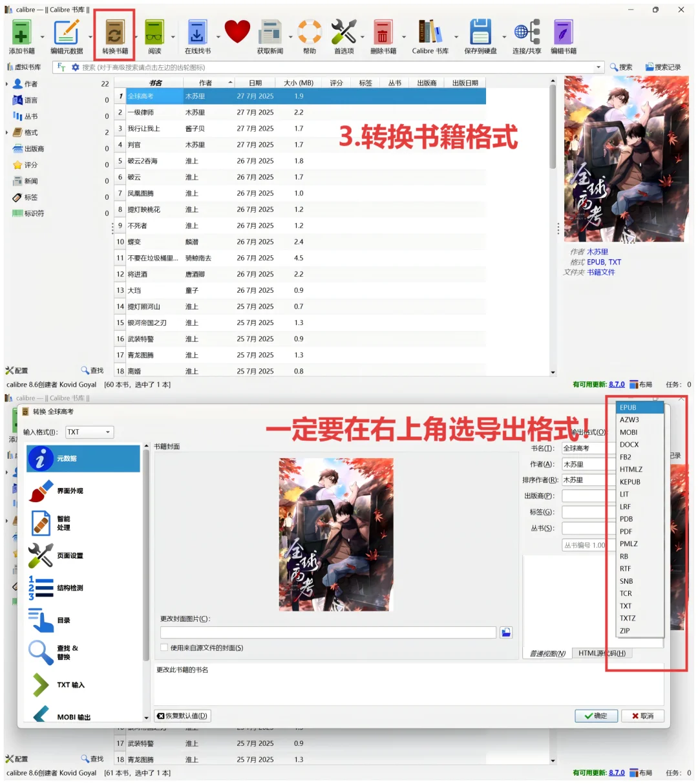
Task: Click 恢复默认值 (Restore defaults) button
Action: [183, 715]
